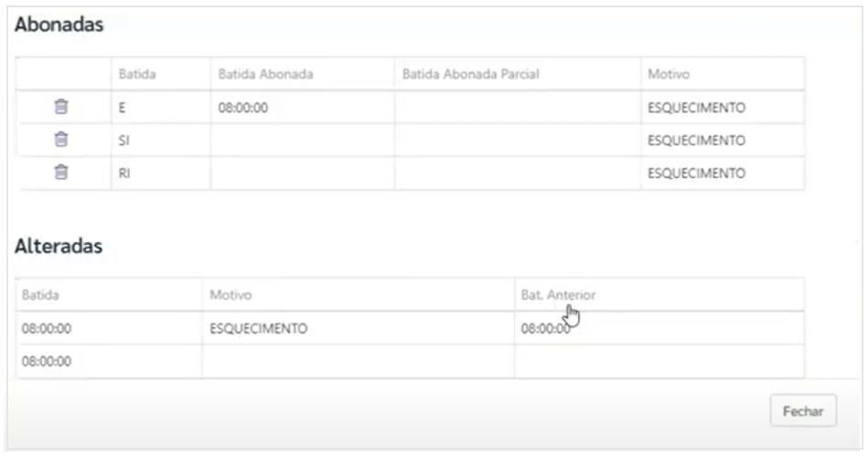Delete the RI batida row

click(x=61, y=172)
